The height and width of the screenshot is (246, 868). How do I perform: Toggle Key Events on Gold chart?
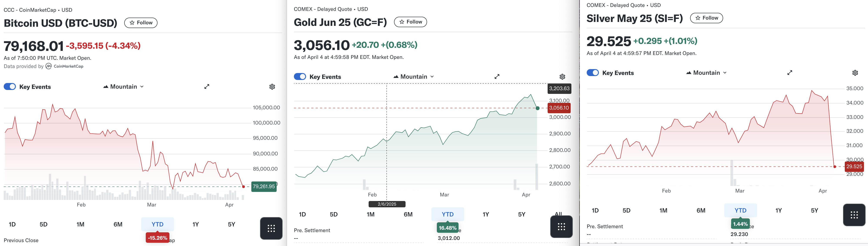pos(300,76)
